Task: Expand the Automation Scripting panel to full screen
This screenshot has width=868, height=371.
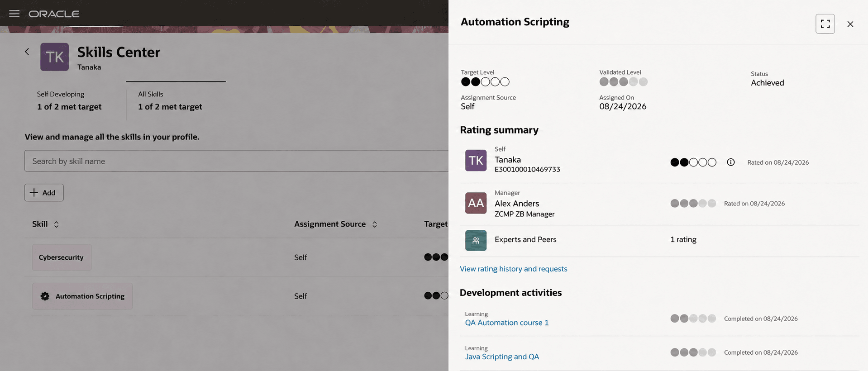Action: (825, 24)
